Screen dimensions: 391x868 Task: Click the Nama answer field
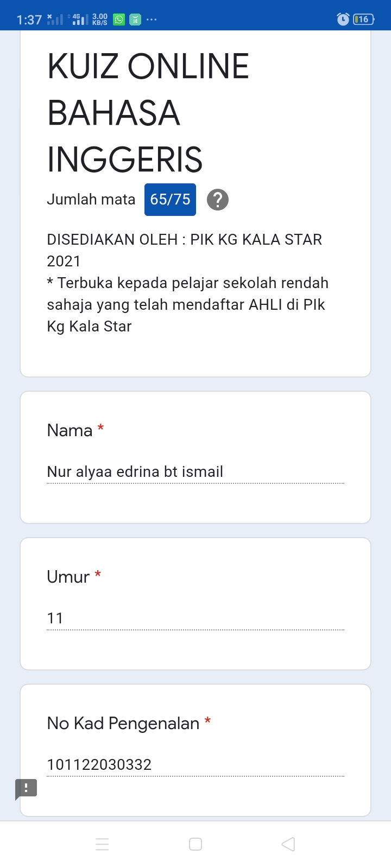pyautogui.click(x=195, y=472)
